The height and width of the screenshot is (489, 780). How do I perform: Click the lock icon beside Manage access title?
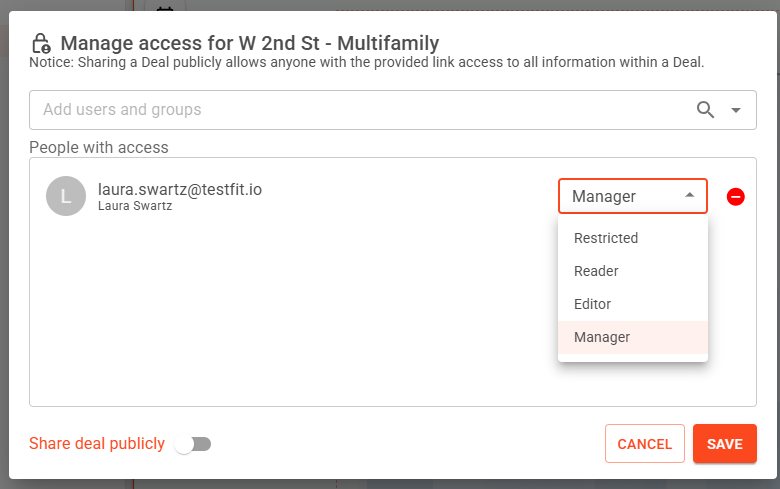tap(41, 43)
